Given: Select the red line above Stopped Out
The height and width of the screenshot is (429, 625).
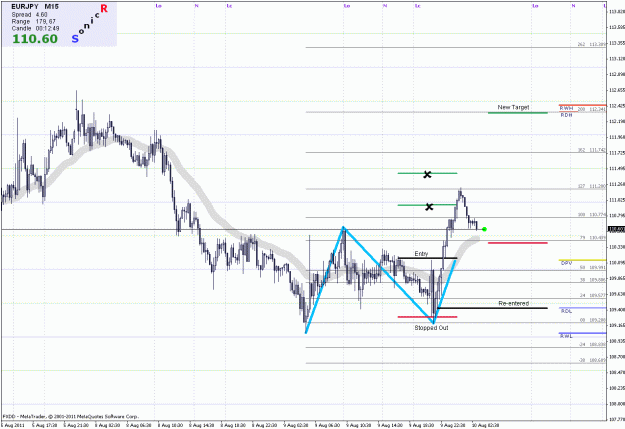Looking at the screenshot, I should 427,317.
